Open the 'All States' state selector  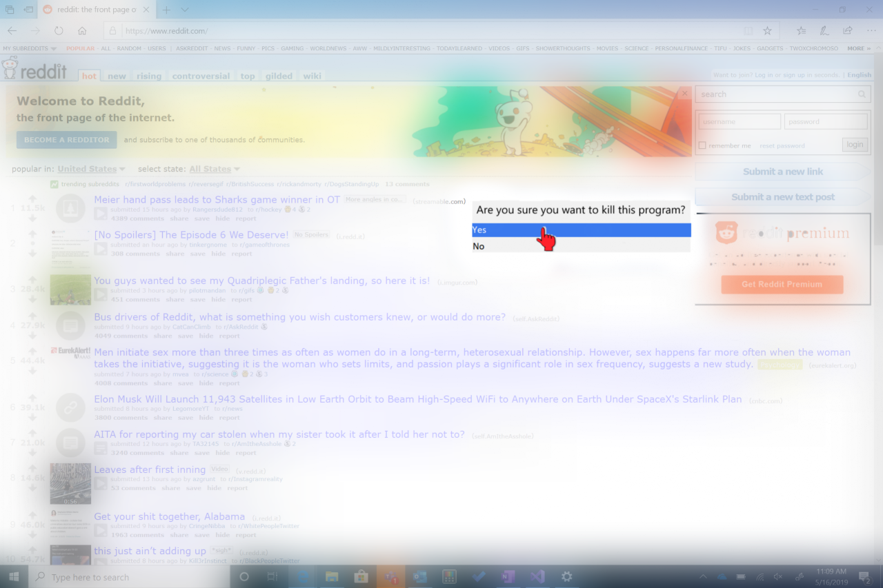[x=215, y=169]
